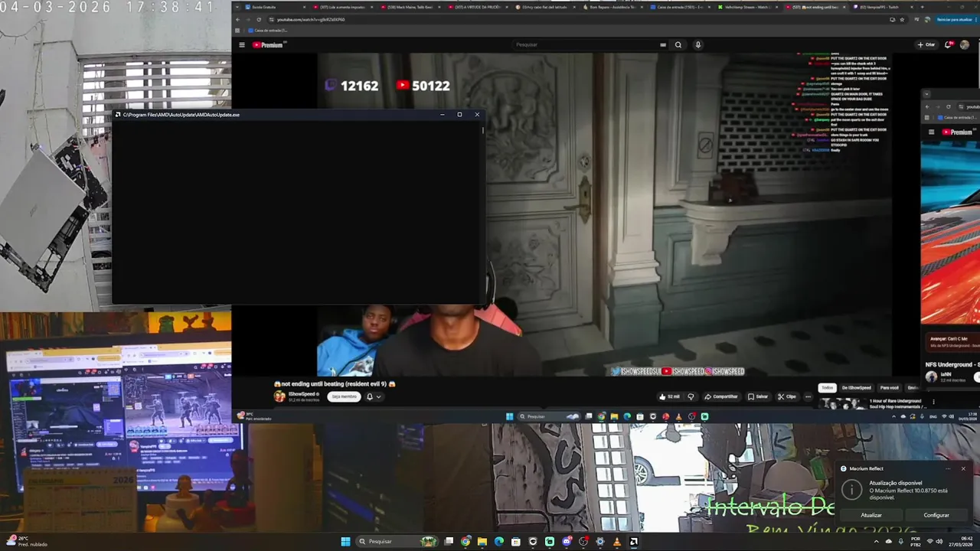Click the Seja membro button
This screenshot has width=980, height=551.
tap(344, 396)
